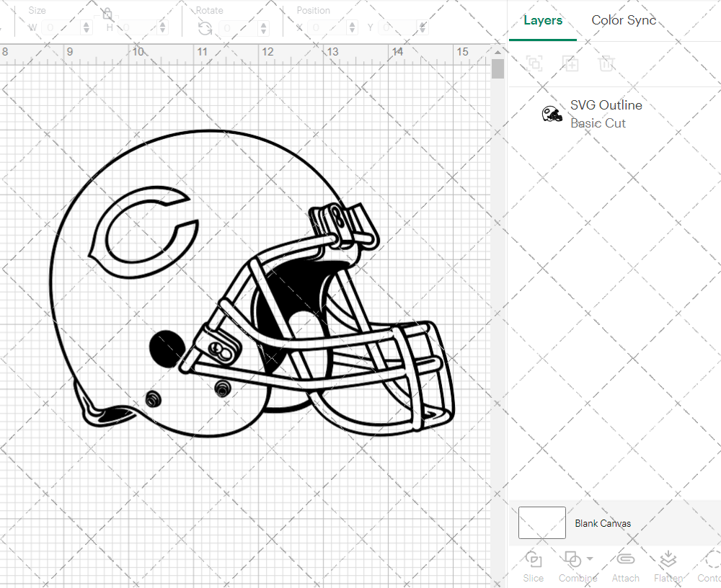Switch to the Layers tab
This screenshot has height=588, width=721.
[543, 21]
